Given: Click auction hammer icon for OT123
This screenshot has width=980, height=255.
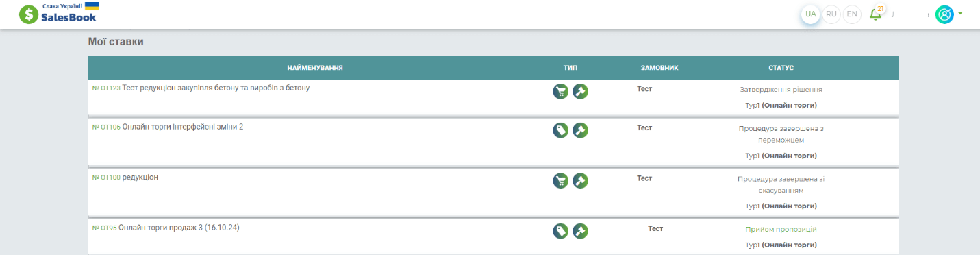Looking at the screenshot, I should point(581,91).
